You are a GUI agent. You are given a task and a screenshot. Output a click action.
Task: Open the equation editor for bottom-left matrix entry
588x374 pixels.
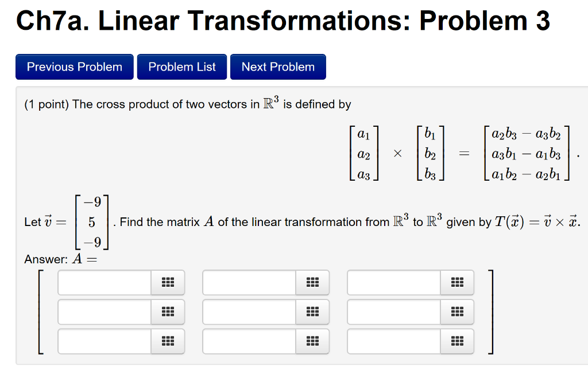coord(169,341)
